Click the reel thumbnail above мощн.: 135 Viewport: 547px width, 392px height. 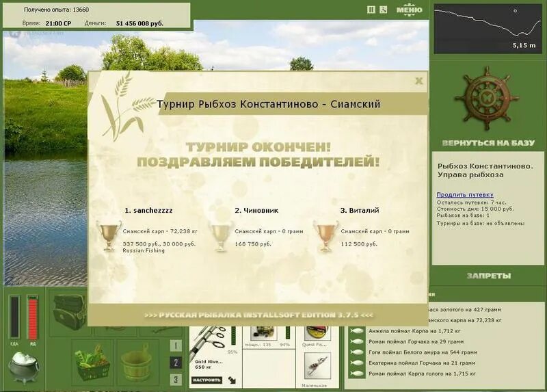(264, 332)
